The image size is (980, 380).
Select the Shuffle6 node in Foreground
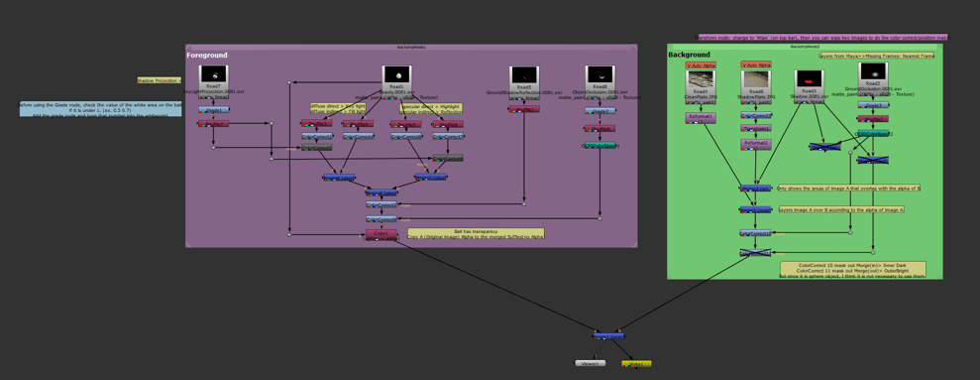pyautogui.click(x=448, y=124)
